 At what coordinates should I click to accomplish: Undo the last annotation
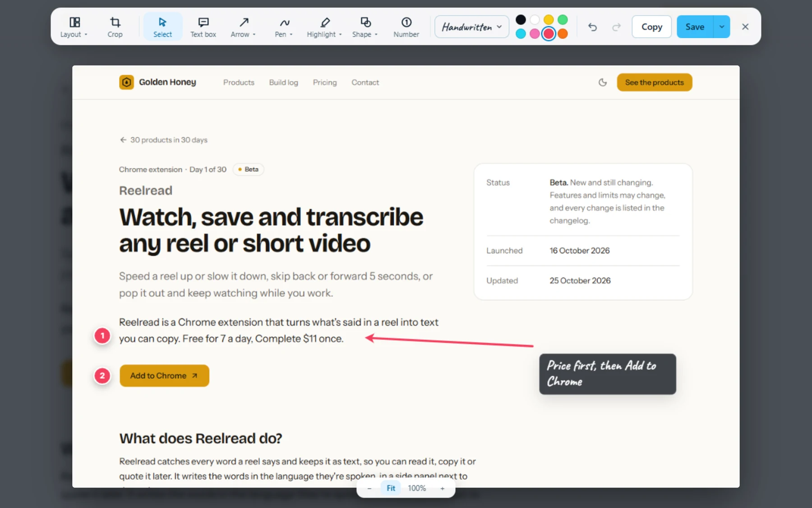[592, 27]
